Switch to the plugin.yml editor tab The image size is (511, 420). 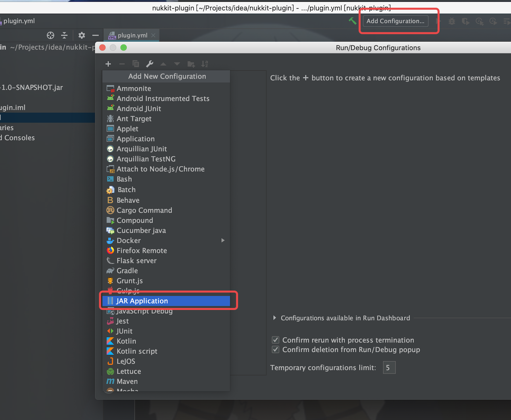pyautogui.click(x=132, y=35)
